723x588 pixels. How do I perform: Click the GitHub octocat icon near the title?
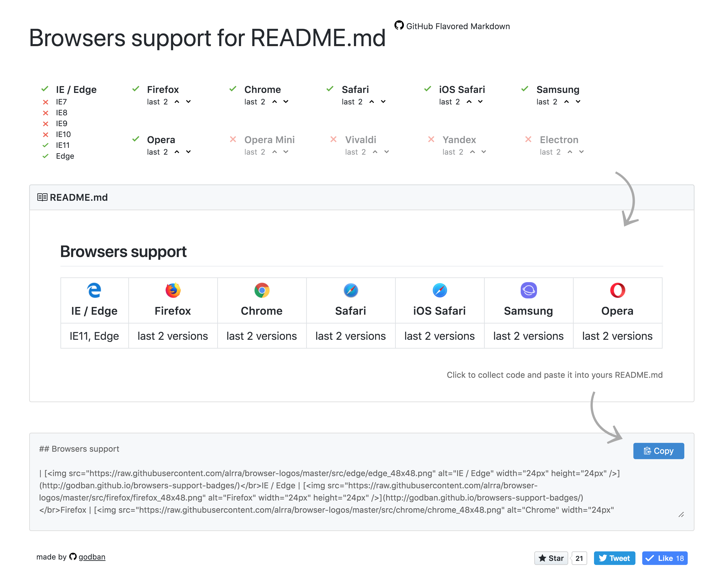coord(399,25)
